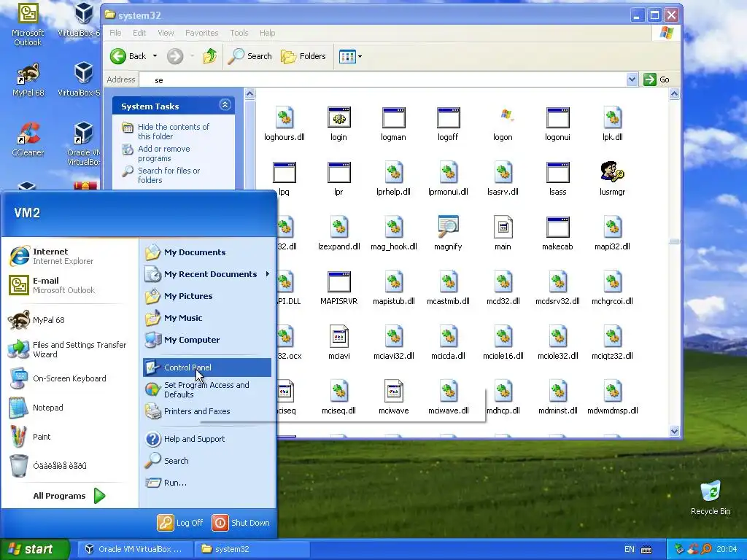Open Internet Explorer from Start menu
The height and width of the screenshot is (560, 747).
tap(69, 256)
